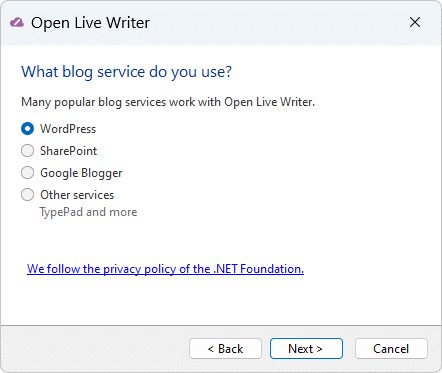
Task: Click the Google Blogger option label
Action: pyautogui.click(x=81, y=173)
